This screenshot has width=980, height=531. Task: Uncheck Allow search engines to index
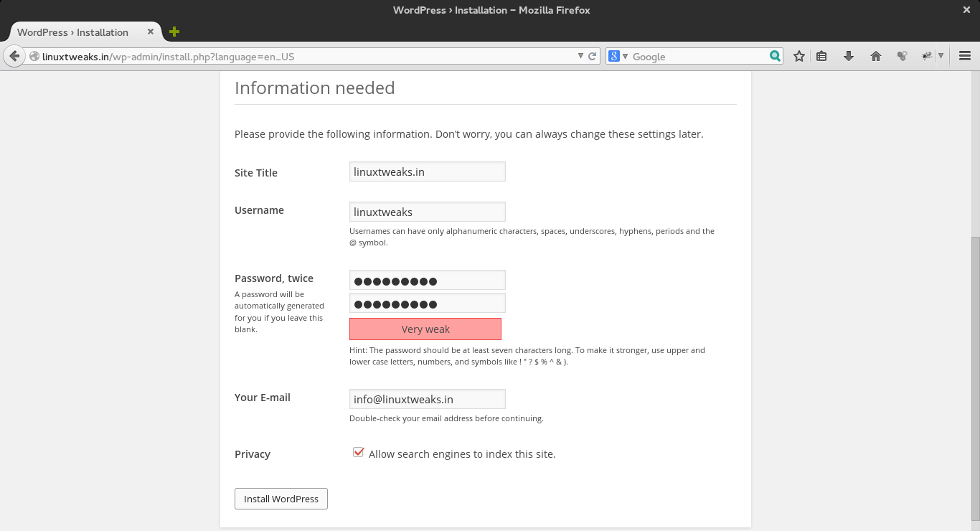point(358,453)
